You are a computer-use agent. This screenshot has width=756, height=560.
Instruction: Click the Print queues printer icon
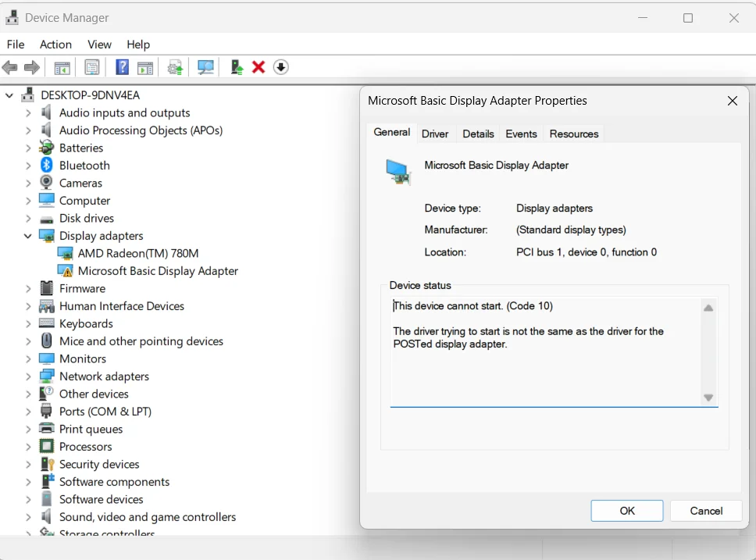tap(47, 428)
